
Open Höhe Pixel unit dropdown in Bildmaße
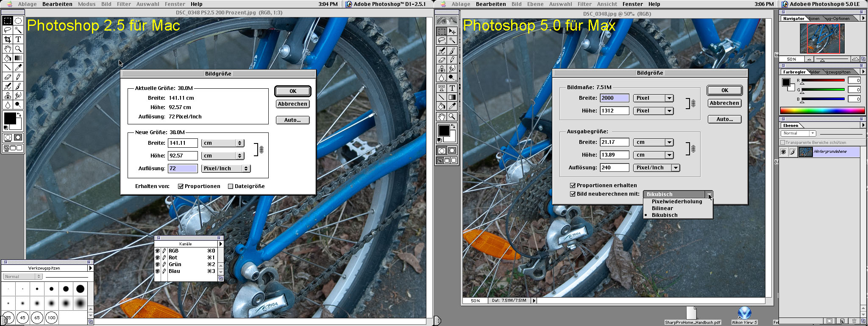point(654,111)
